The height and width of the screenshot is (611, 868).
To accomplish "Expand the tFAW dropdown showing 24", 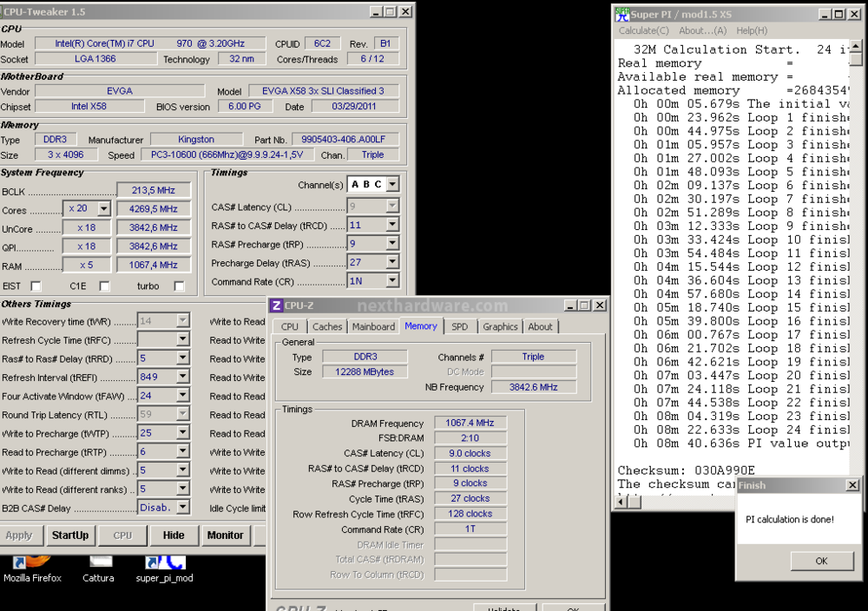I will 182,396.
